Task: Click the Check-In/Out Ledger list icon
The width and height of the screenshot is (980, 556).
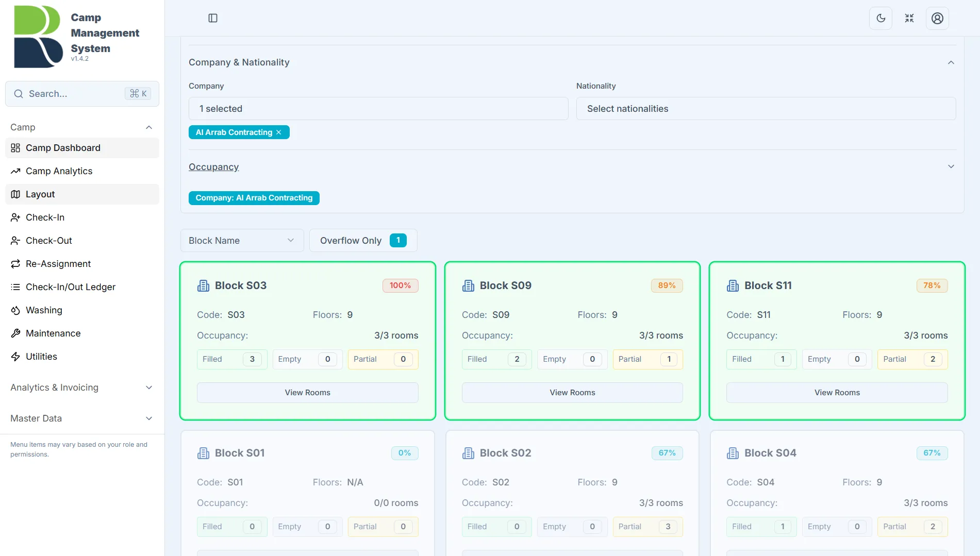Action: (15, 287)
